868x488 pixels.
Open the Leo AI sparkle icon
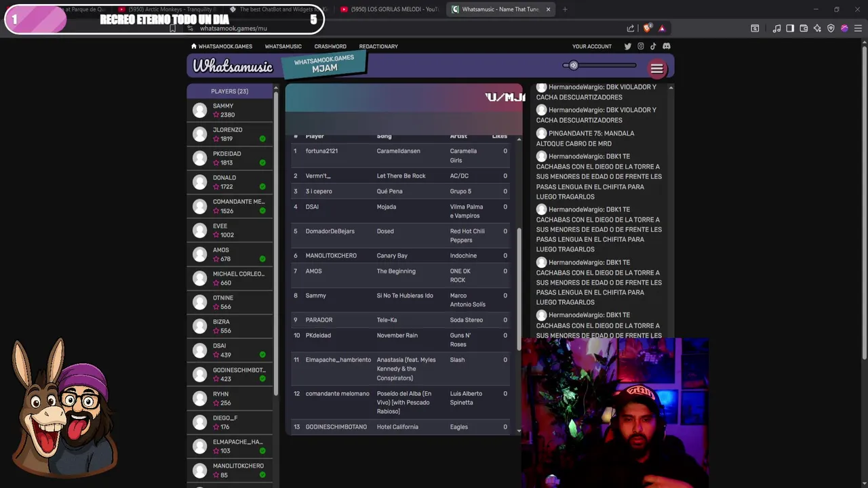pyautogui.click(x=817, y=28)
